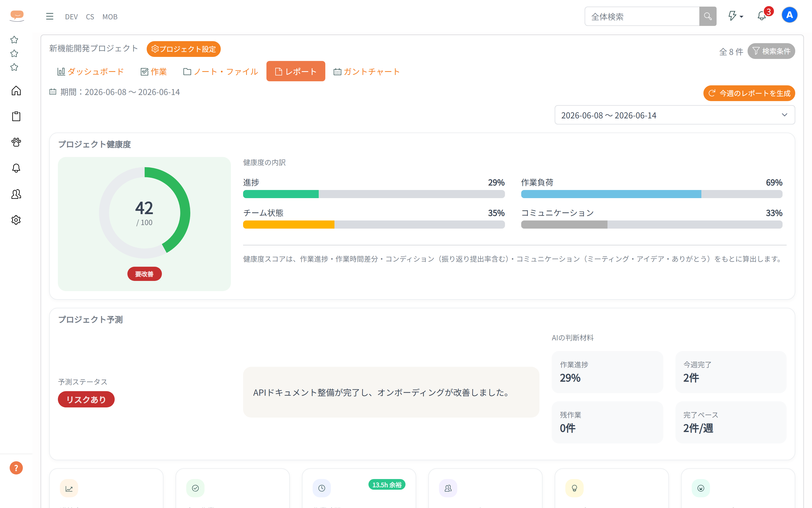Image resolution: width=812 pixels, height=508 pixels.
Task: Open the header notification bell with badge
Action: pos(762,16)
